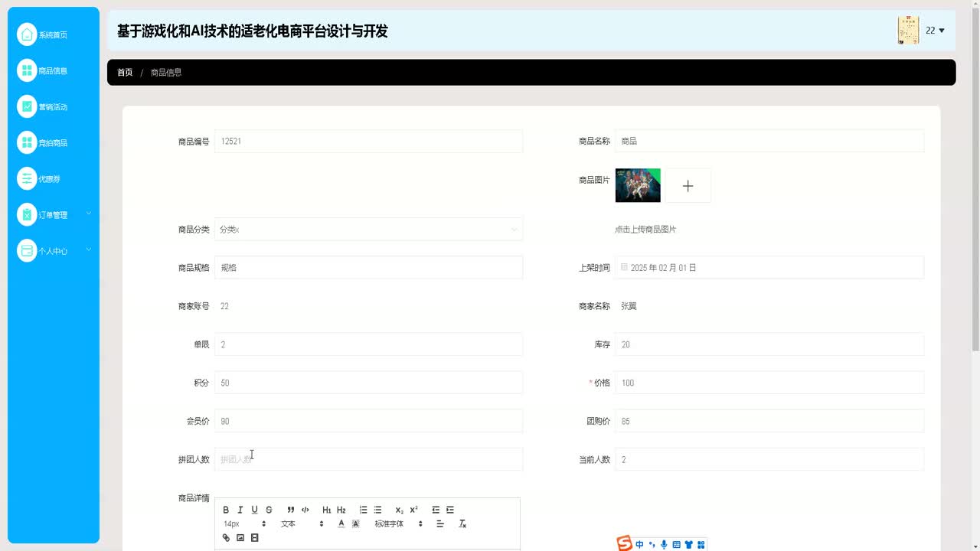Insert a code block in the editor
Image resolution: width=980 pixels, height=551 pixels.
(305, 510)
